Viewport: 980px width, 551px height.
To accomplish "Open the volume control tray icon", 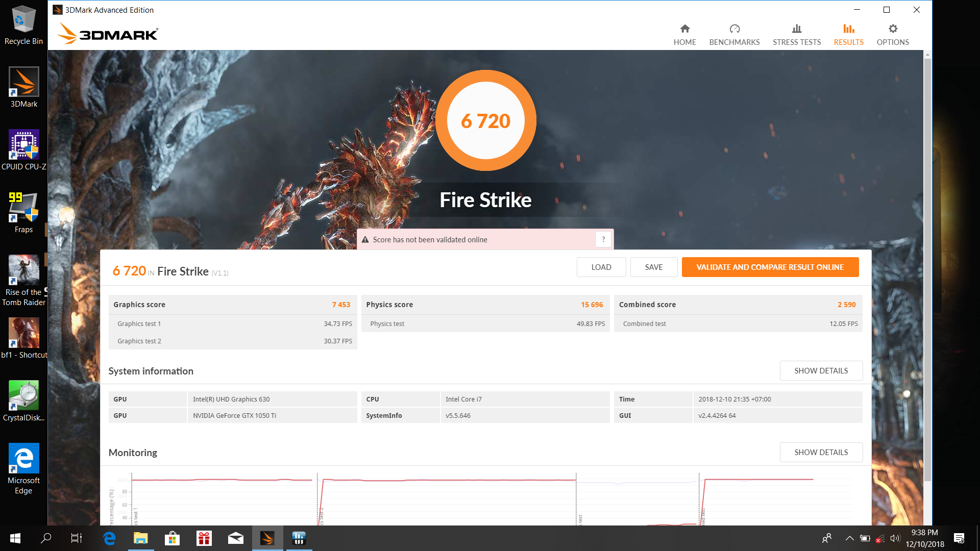I will click(895, 538).
